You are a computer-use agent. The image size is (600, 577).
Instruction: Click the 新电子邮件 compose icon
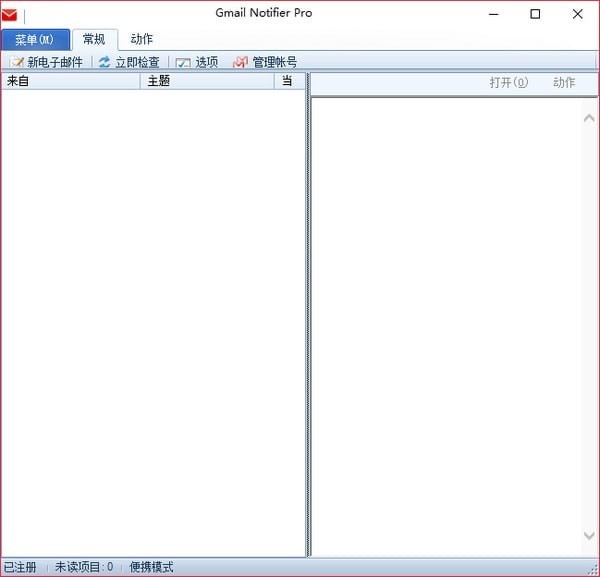point(17,62)
